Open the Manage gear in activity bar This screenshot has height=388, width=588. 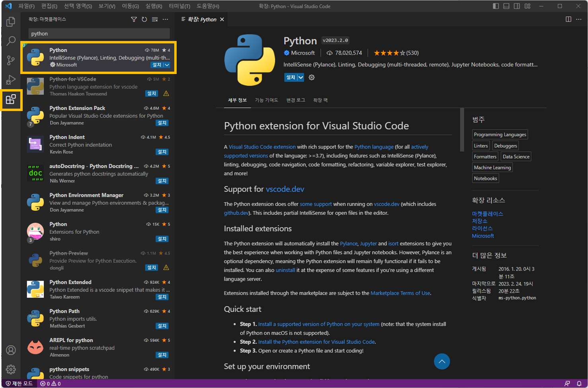(x=11, y=369)
